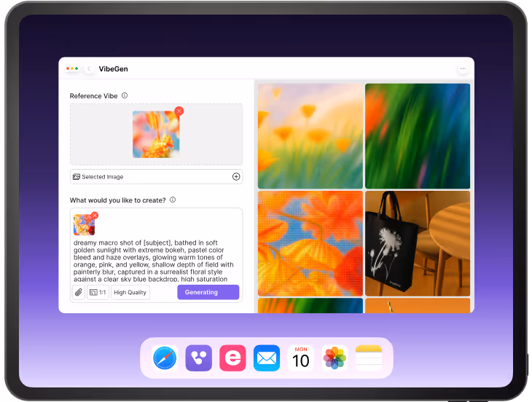Open the High Quality selector
Image resolution: width=532 pixels, height=402 pixels.
point(130,292)
